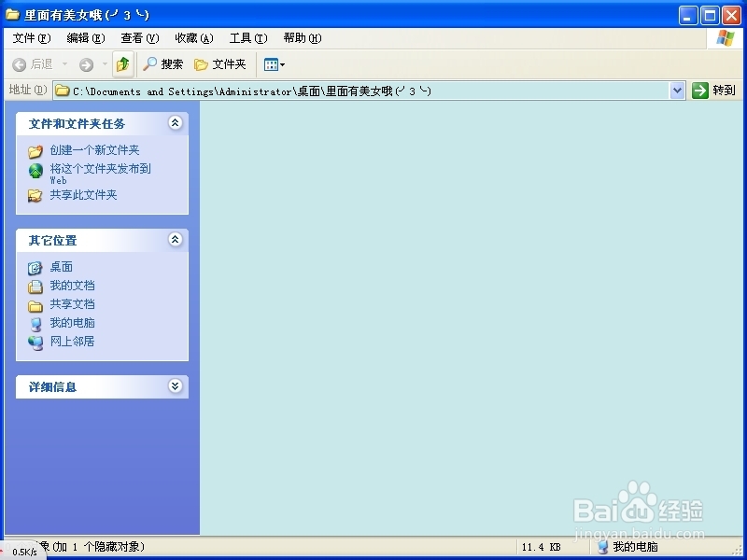Click the share folder icon
The image size is (747, 560).
(x=35, y=196)
